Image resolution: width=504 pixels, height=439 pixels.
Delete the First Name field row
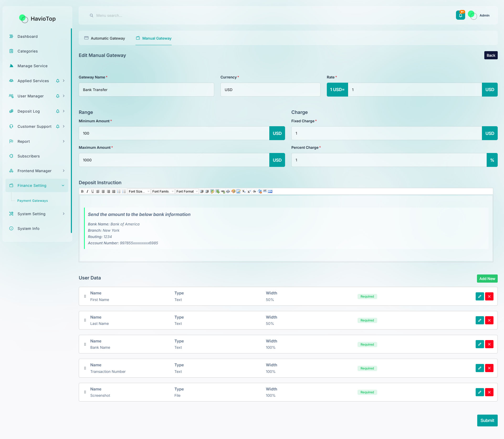point(489,296)
